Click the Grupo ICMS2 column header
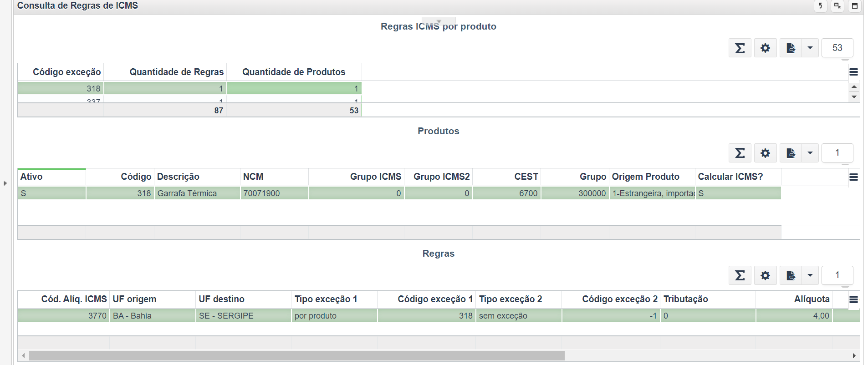 [439, 177]
